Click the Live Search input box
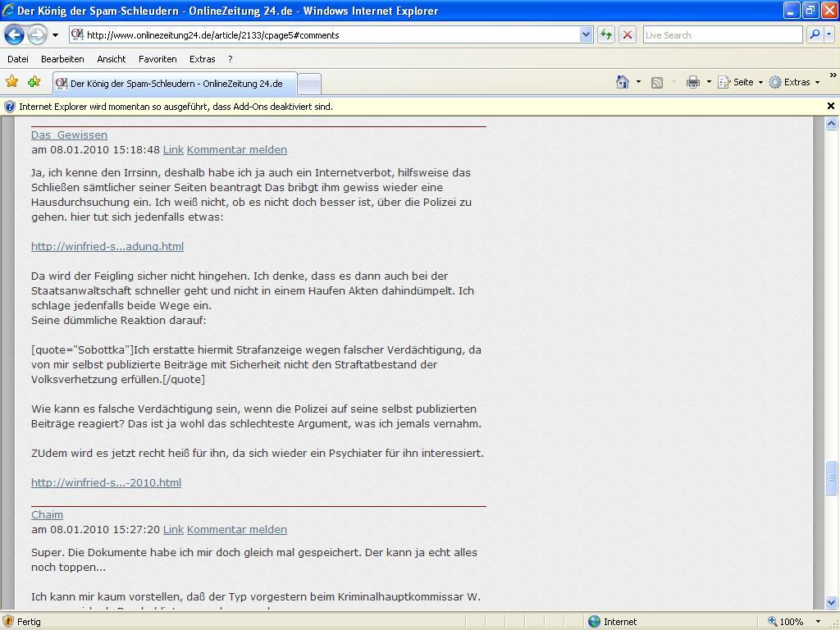The image size is (840, 630). 723,34
